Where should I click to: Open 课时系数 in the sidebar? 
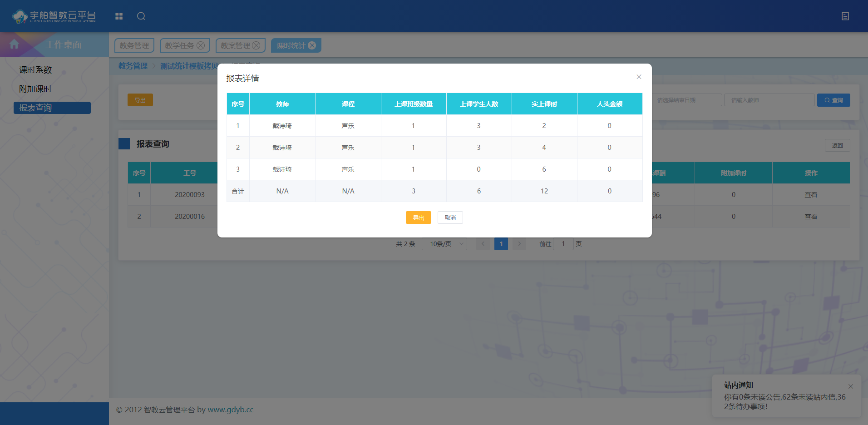coord(35,70)
